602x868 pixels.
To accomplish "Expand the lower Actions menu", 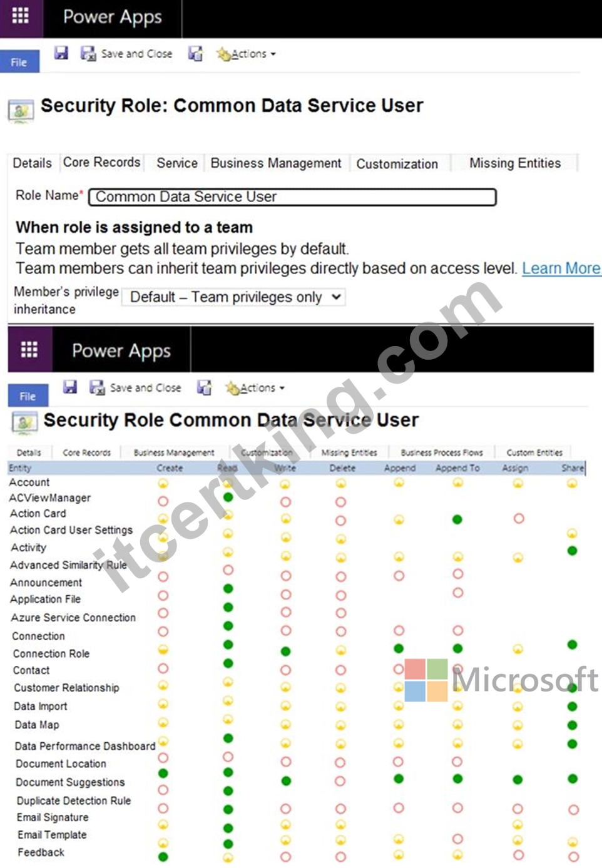I will pos(255,388).
